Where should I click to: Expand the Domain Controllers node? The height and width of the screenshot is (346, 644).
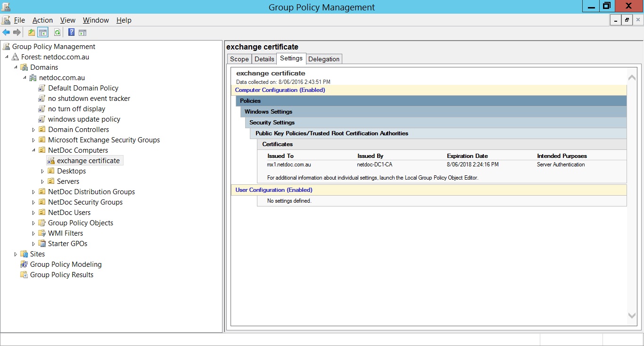coord(33,130)
